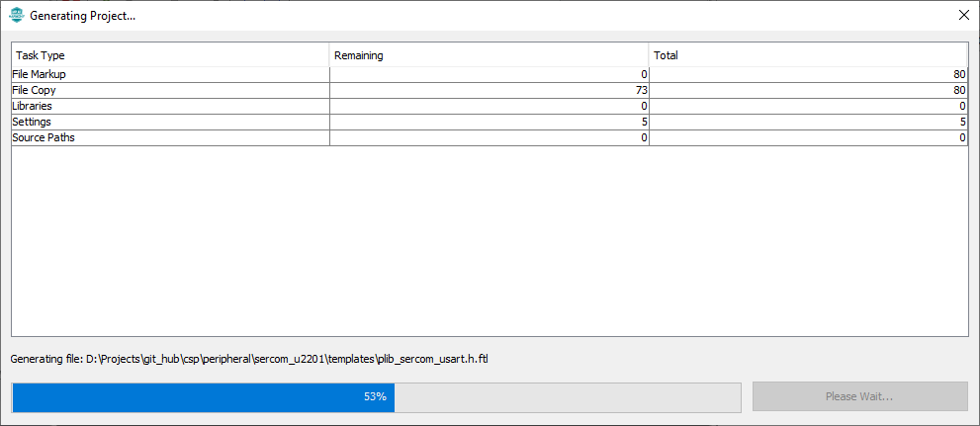This screenshot has height=426, width=980.
Task: Click the Remaining column header
Action: (x=489, y=55)
